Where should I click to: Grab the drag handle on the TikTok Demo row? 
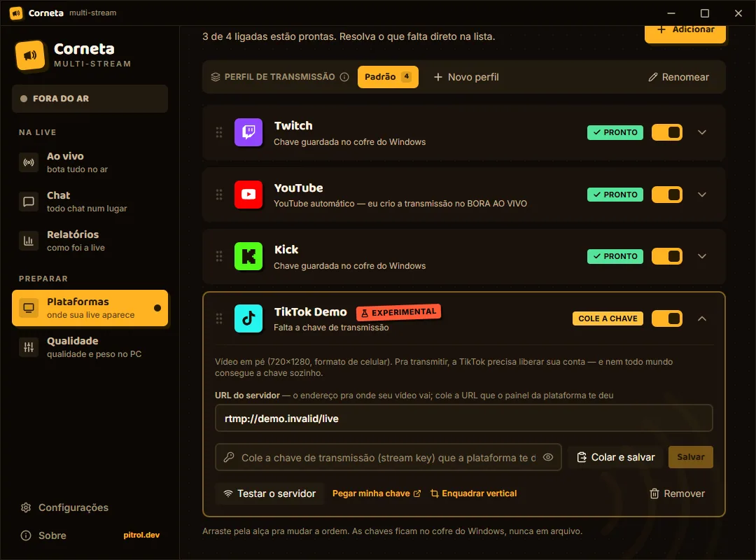tap(219, 318)
